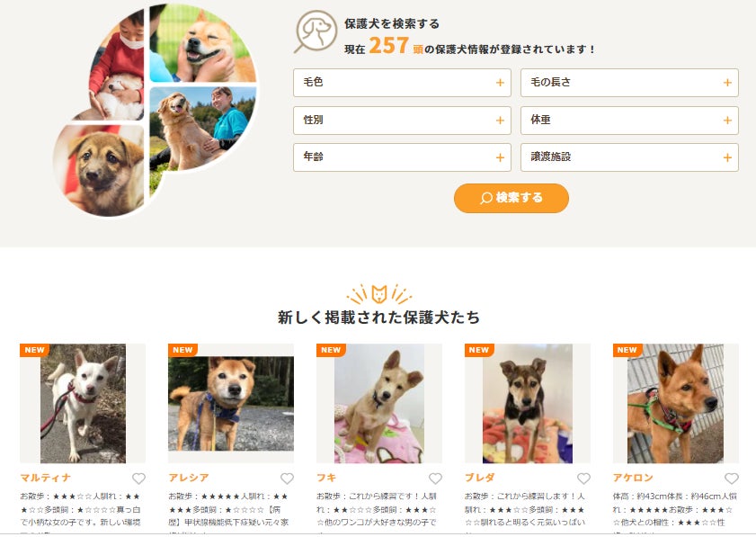Viewport: 756px width, 537px height.
Task: Click NEW badge on ブレダ card
Action: [x=479, y=350]
